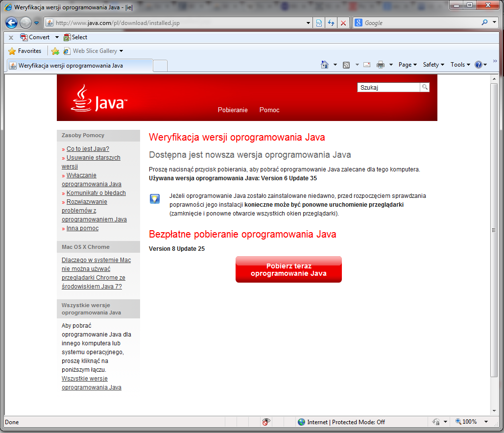Open the Pomoc navigation item
This screenshot has width=504, height=433.
[x=269, y=110]
